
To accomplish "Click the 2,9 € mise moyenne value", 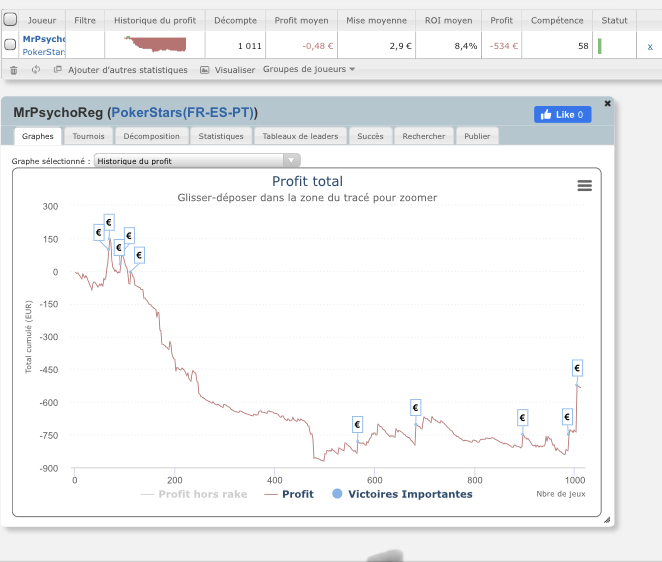I will click(400, 46).
